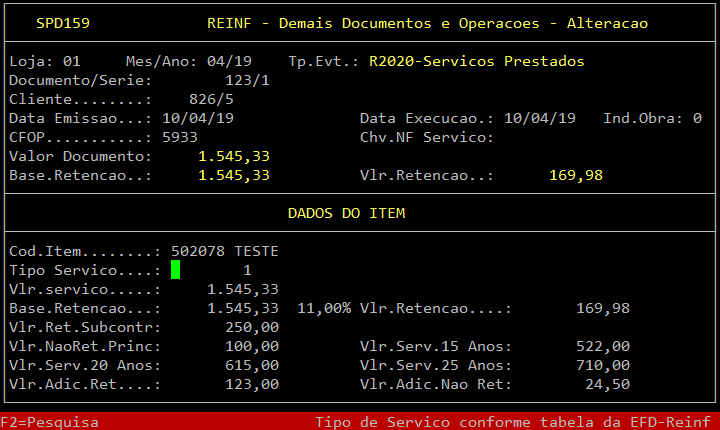Select the CFOP value 5933

coord(180,137)
